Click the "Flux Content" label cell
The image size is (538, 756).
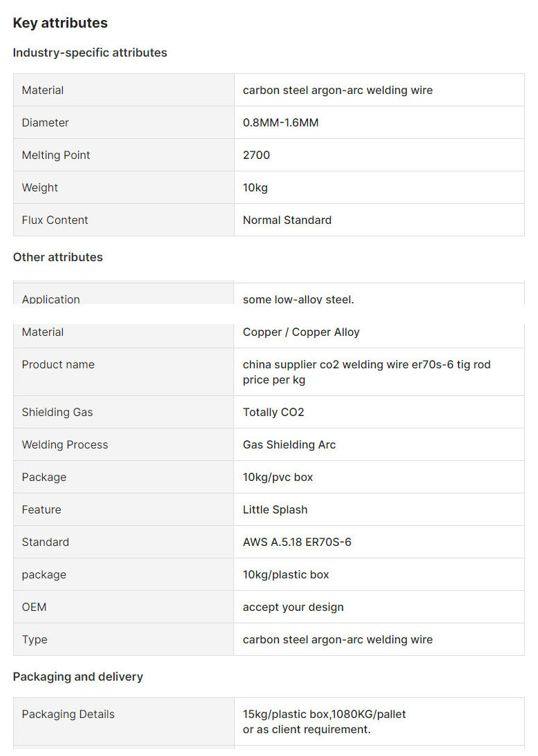point(55,220)
